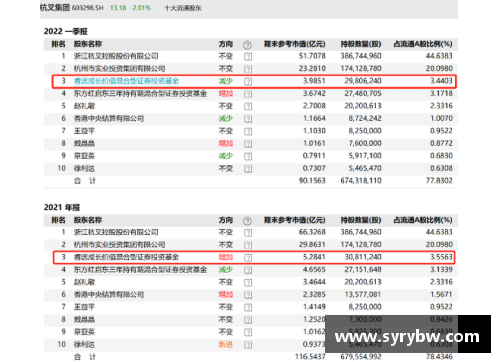Click the ratio 0.6830 for 章亚英 in 2022

pos(441,156)
